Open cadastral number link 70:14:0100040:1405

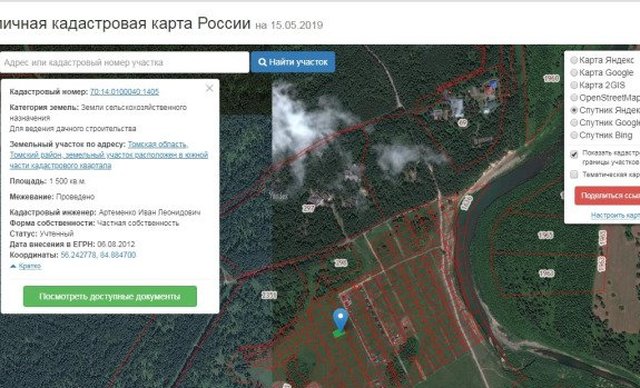(x=124, y=92)
